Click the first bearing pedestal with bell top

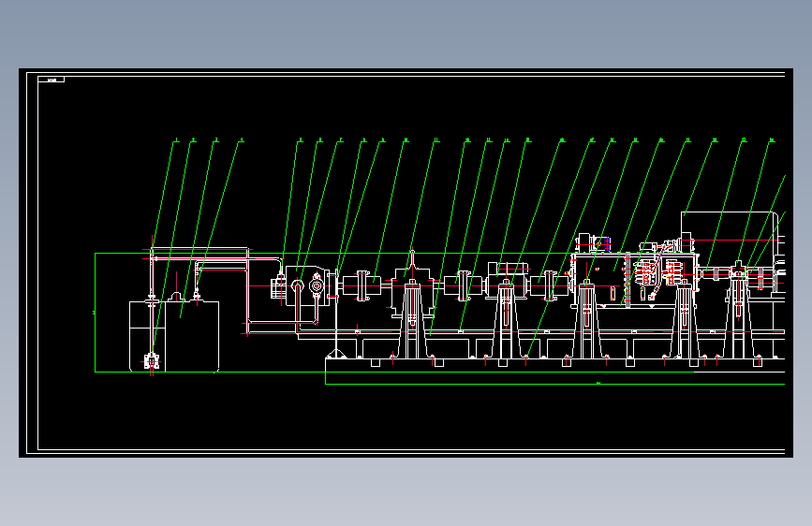(412, 305)
